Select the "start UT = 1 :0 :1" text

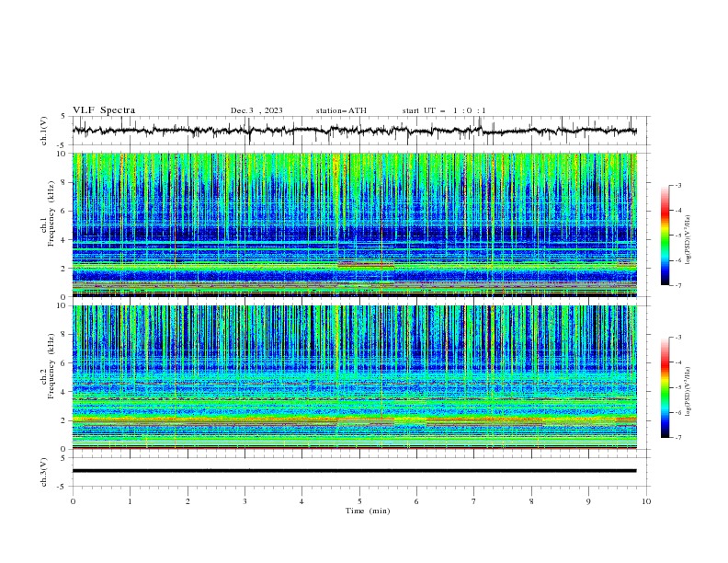(x=444, y=110)
